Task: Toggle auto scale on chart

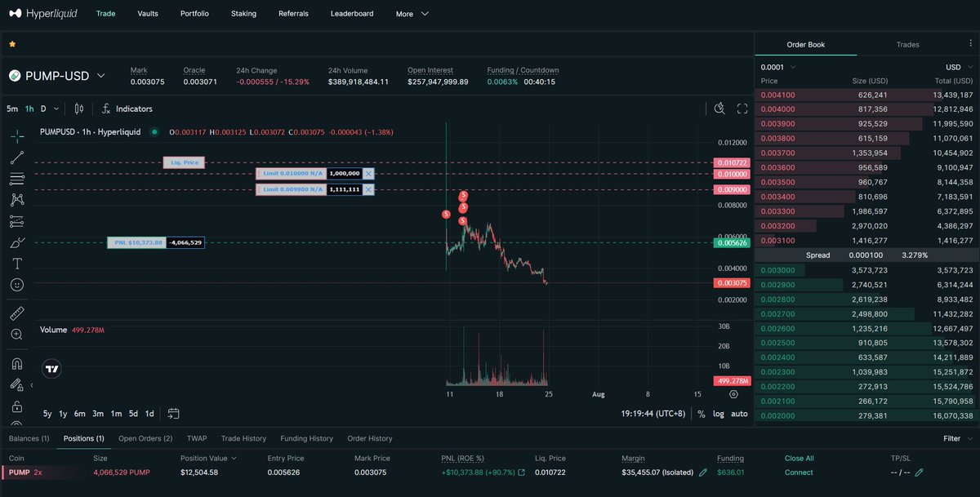Action: (x=739, y=414)
